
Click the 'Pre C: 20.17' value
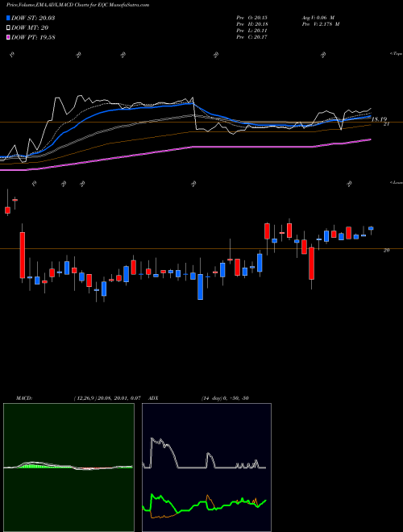(x=252, y=37)
